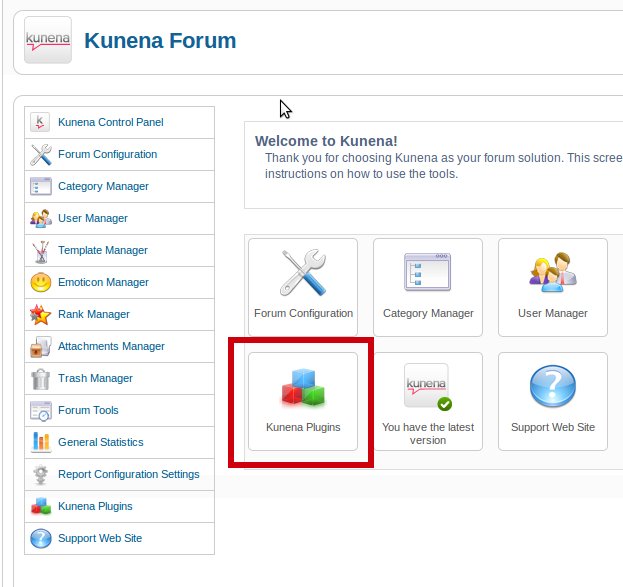The image size is (623, 587).
Task: Click the Kunena logo icon in header
Action: click(48, 40)
